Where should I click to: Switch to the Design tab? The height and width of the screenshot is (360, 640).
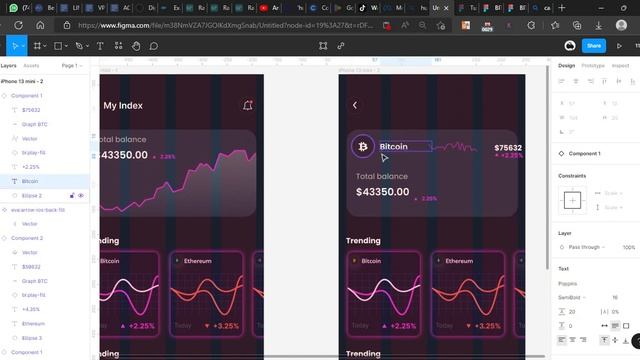(567, 65)
